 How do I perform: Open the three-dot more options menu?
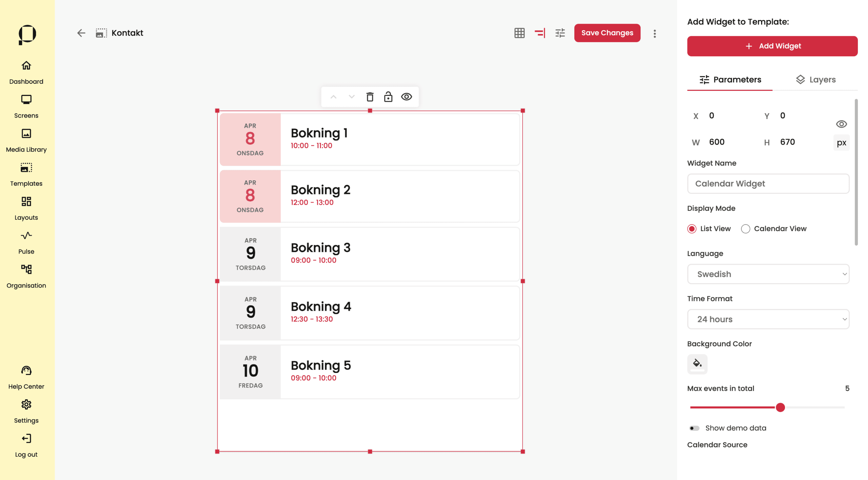click(x=654, y=34)
